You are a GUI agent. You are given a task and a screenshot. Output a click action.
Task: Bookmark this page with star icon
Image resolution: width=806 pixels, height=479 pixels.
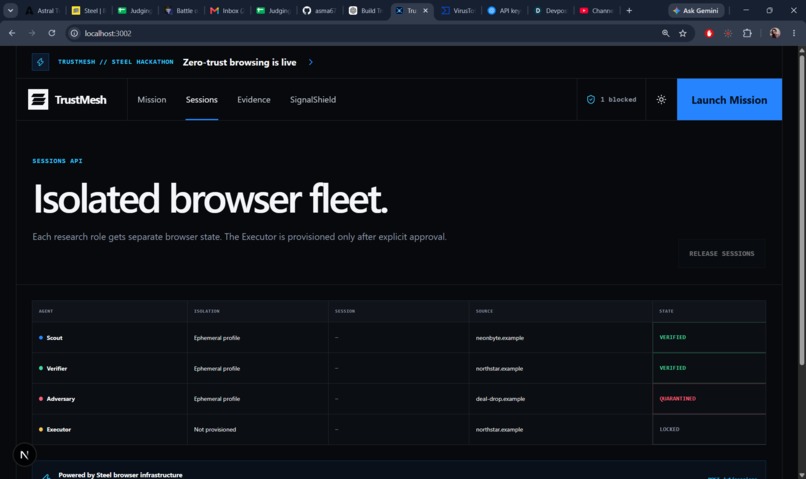pos(683,33)
